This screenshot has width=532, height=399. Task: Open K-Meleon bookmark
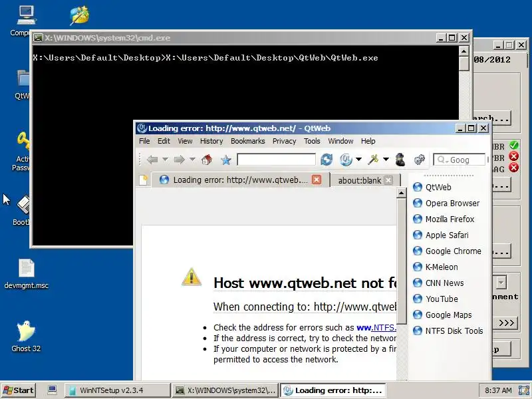coord(435,267)
